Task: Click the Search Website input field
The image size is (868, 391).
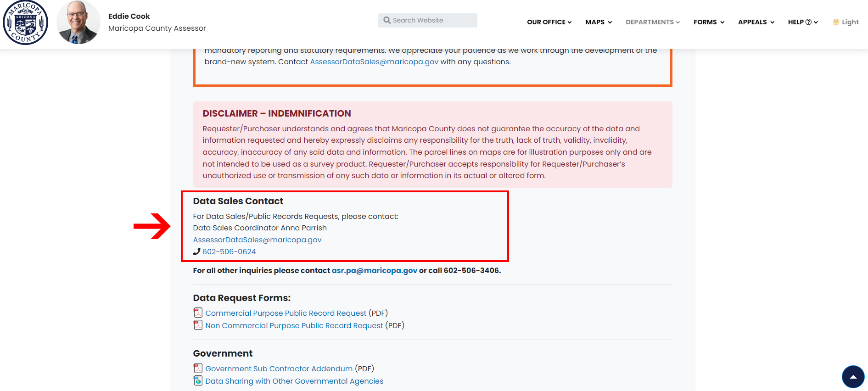Action: (x=431, y=20)
